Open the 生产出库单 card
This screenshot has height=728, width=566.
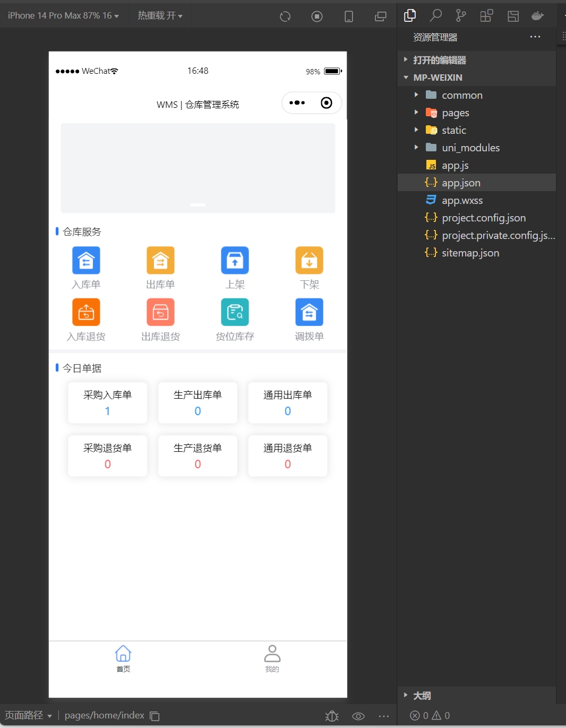coord(198,403)
